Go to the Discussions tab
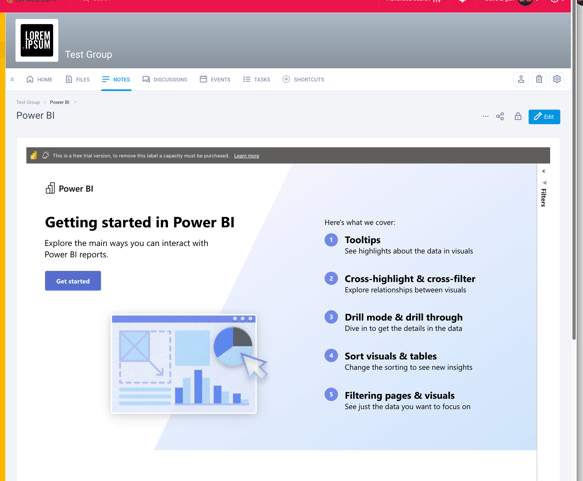Screen dimensions: 583x481 [x=165, y=79]
